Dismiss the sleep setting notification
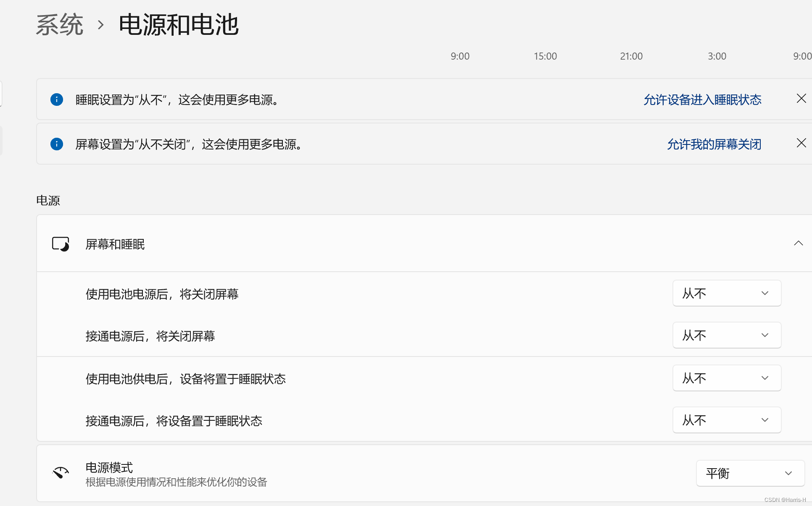Screen dimensions: 812x506 coord(801,99)
